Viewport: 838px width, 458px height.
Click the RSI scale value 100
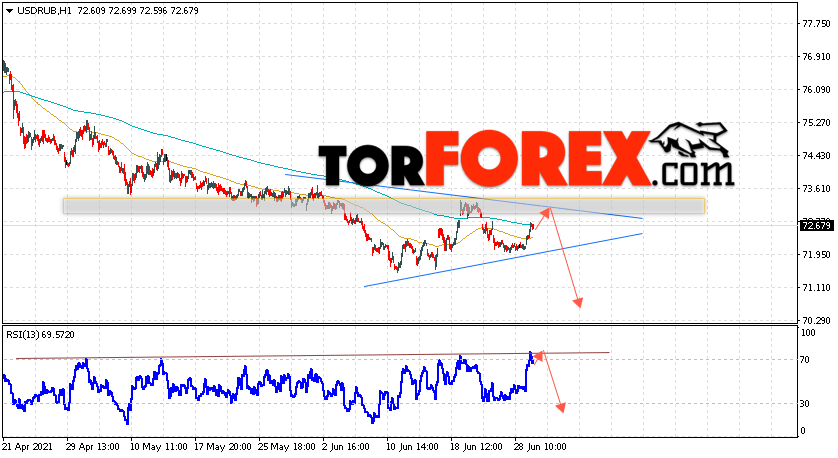click(808, 333)
